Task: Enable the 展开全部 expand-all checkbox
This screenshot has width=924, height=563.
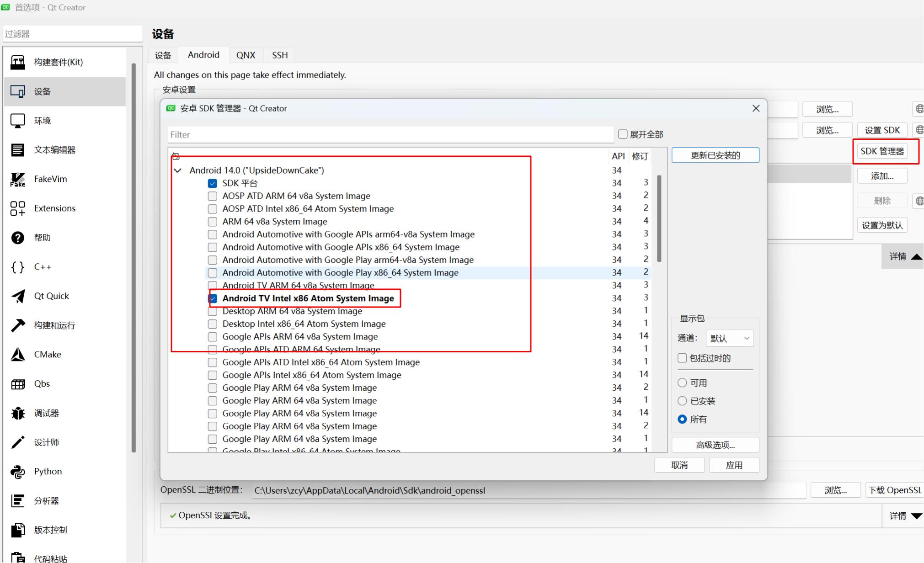Action: [623, 134]
